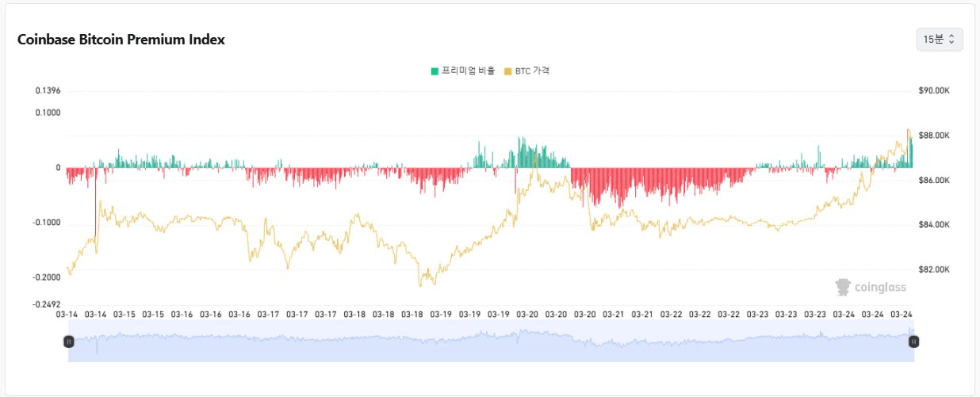Open the 15분 interval dropdown
The image size is (980, 397).
point(940,39)
